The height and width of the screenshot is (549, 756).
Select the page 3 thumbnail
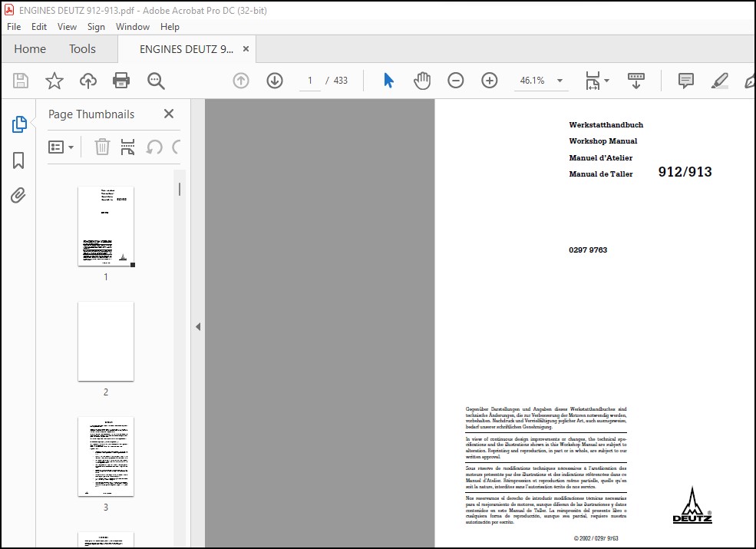pyautogui.click(x=106, y=456)
